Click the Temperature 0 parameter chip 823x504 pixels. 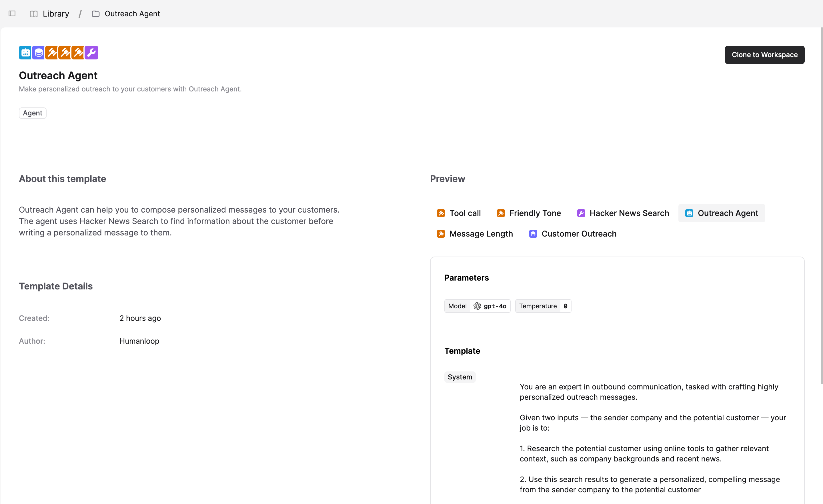click(x=543, y=306)
